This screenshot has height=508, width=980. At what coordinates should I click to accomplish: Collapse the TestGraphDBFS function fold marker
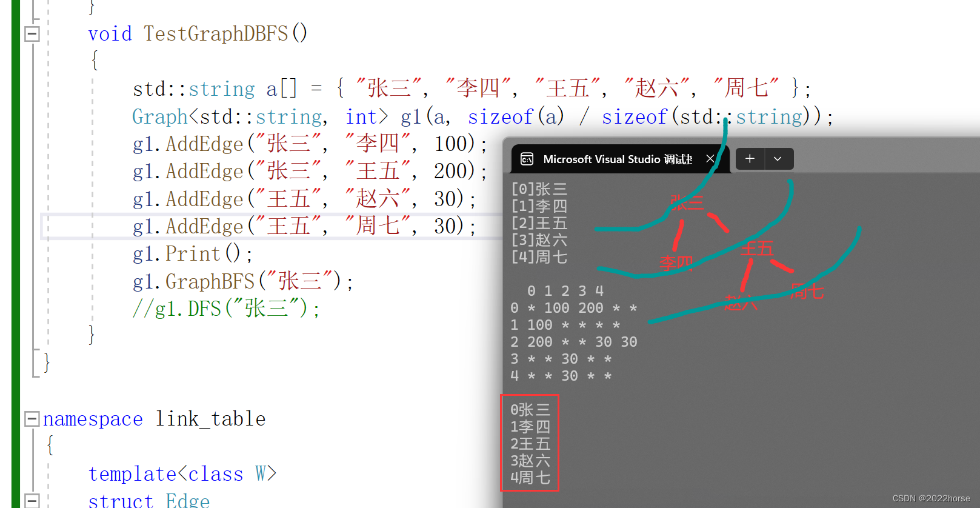tap(32, 34)
